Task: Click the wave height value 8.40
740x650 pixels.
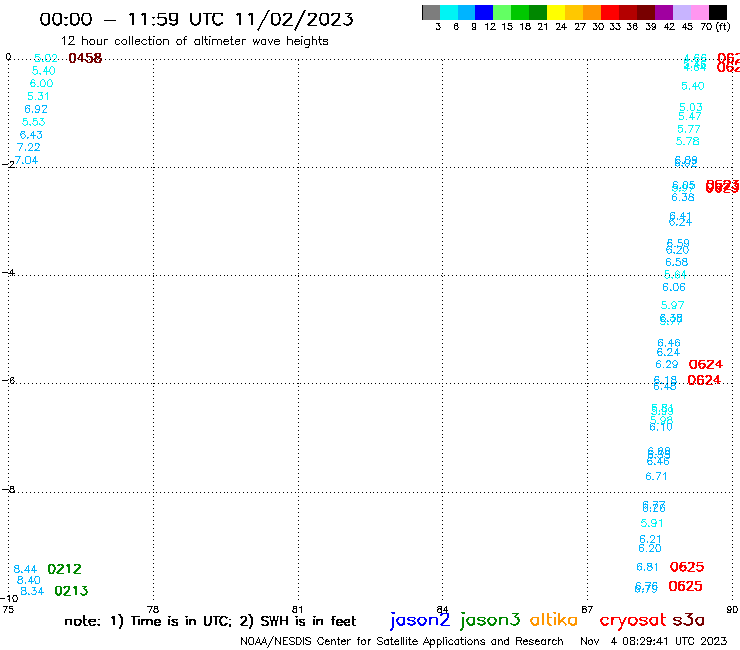Action: [29, 580]
